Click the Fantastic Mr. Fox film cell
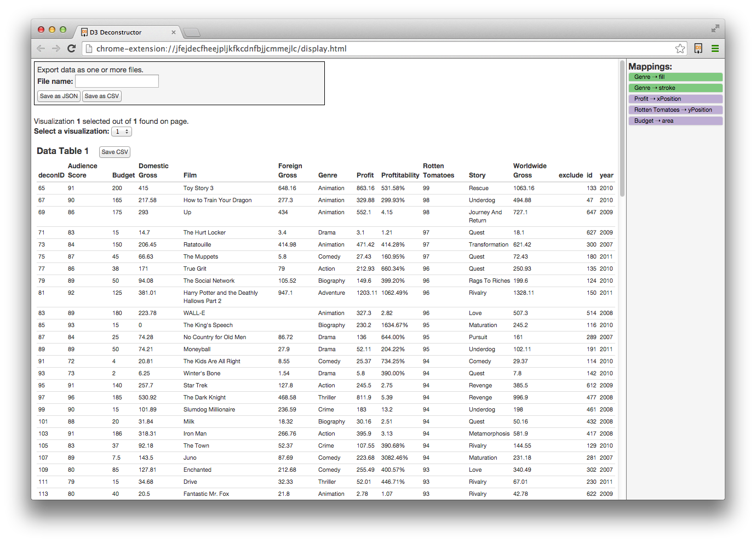This screenshot has width=756, height=543. [207, 494]
